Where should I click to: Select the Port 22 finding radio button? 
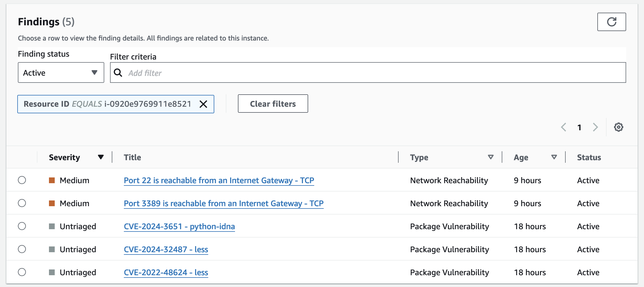tap(22, 180)
